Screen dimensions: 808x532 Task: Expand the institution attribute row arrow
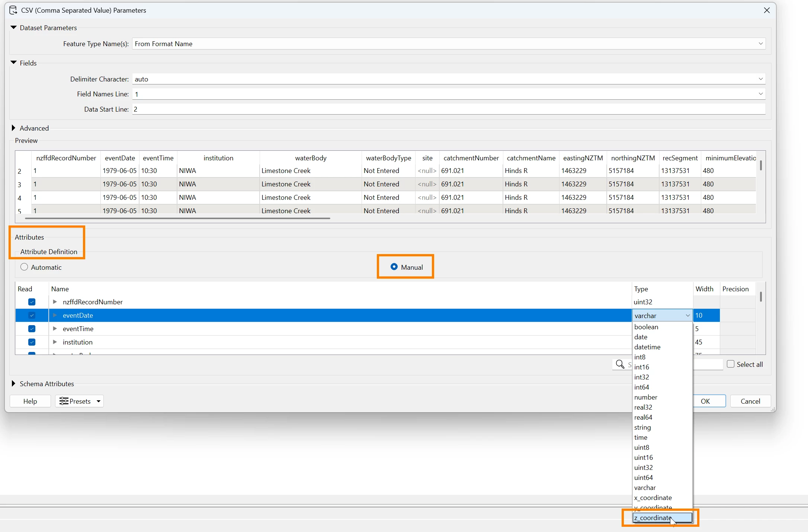55,342
